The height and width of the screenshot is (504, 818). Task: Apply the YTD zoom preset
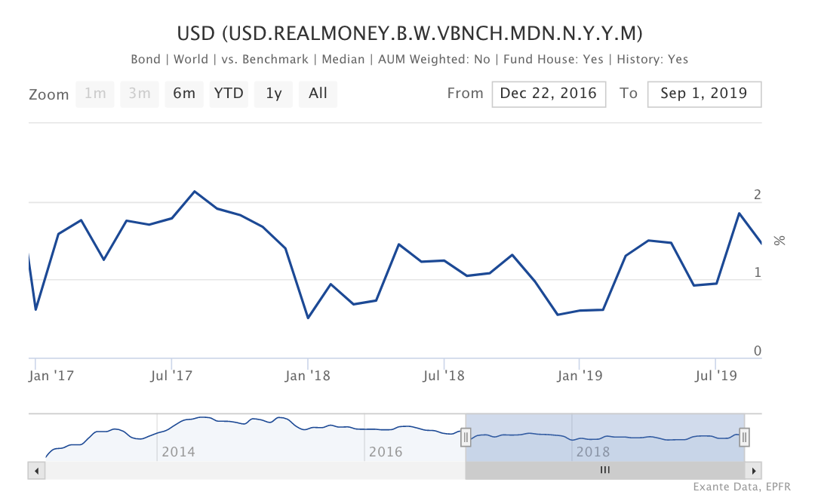(229, 94)
